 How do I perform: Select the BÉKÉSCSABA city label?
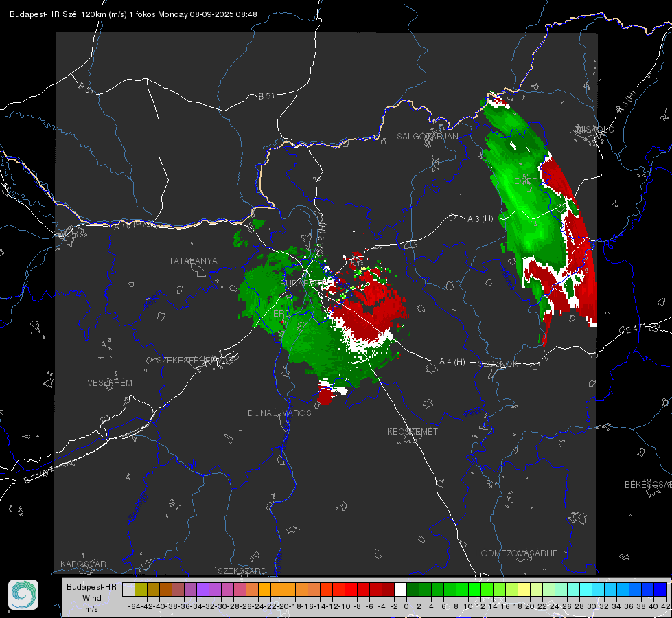click(648, 485)
